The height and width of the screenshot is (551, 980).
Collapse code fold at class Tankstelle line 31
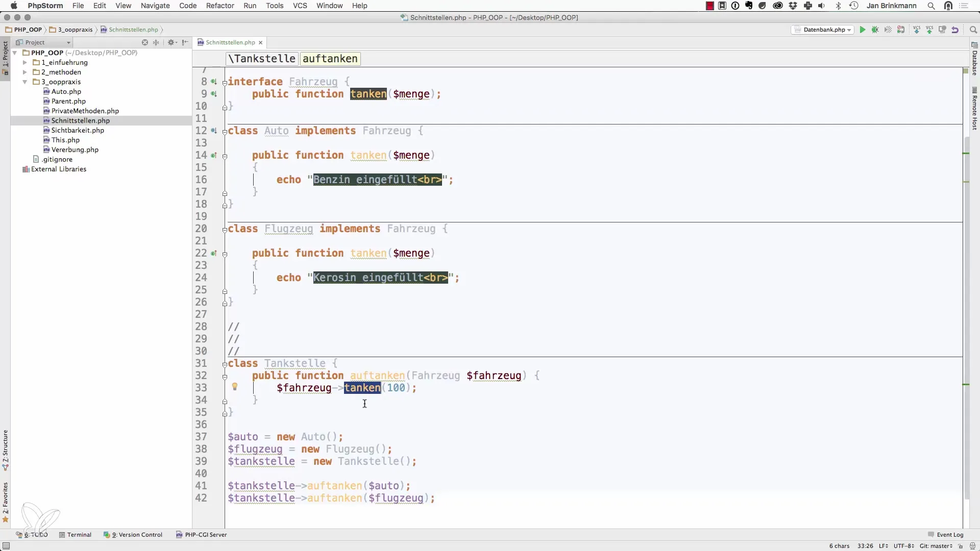point(225,364)
